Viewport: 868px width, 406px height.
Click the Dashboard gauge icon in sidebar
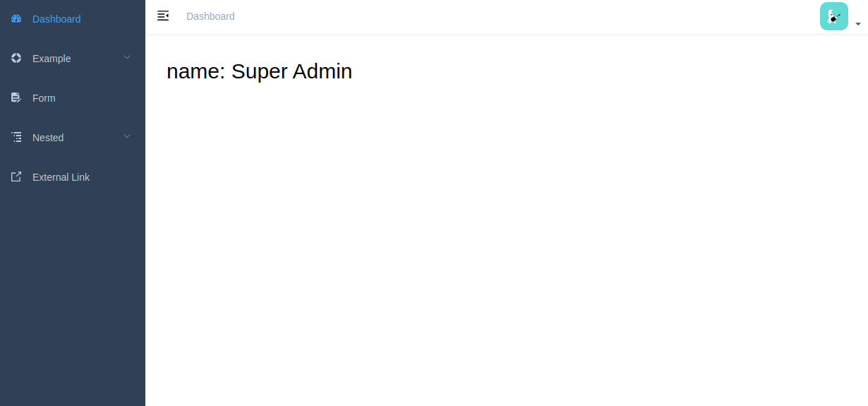coord(16,19)
